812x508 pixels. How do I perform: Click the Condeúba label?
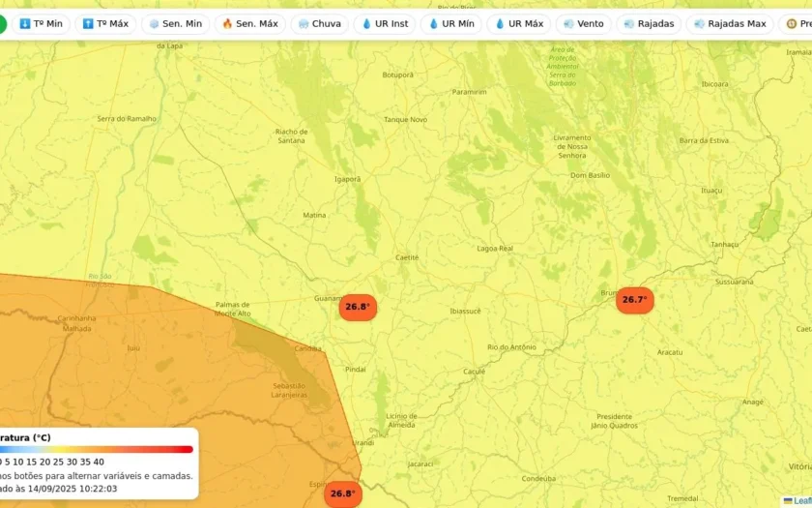(x=538, y=479)
